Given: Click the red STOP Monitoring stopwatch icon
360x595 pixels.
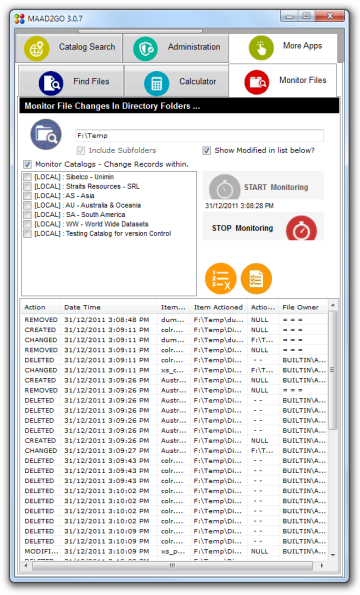Looking at the screenshot, I should pos(301,228).
